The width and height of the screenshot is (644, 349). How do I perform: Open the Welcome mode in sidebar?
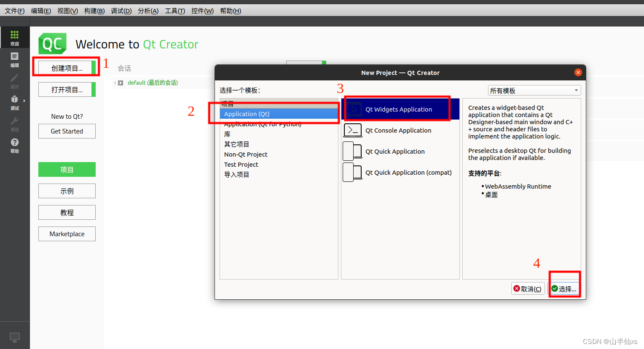14,37
